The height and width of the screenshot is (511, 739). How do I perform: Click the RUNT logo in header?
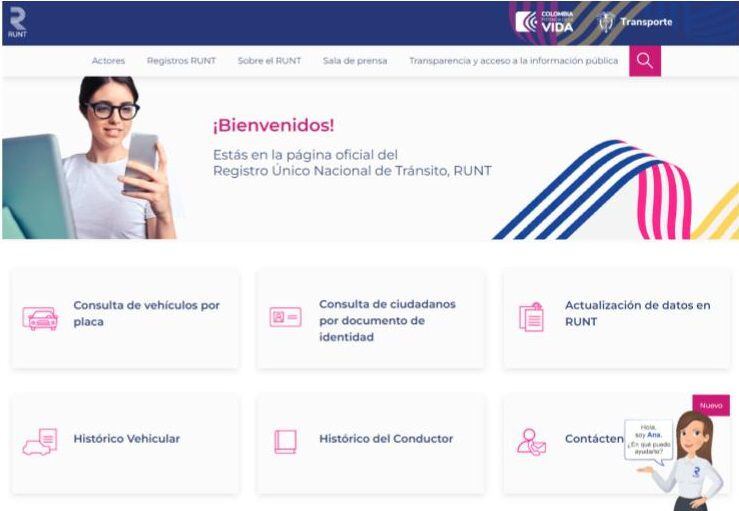click(x=17, y=22)
